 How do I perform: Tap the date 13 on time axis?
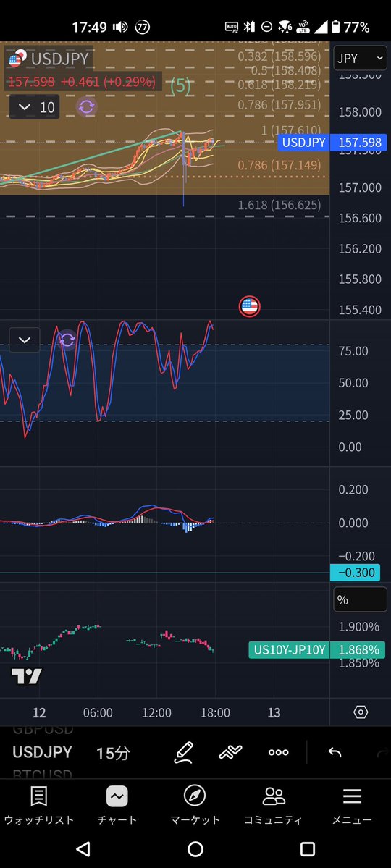[274, 712]
